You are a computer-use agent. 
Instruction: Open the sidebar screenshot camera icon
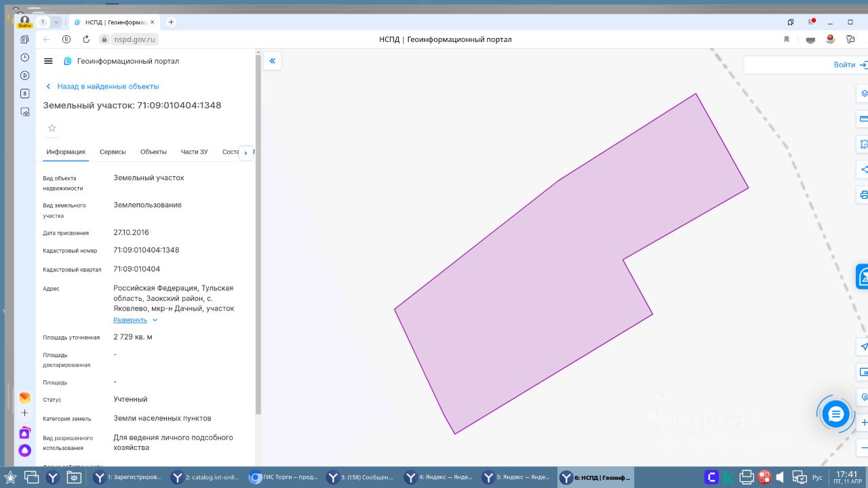(25, 112)
